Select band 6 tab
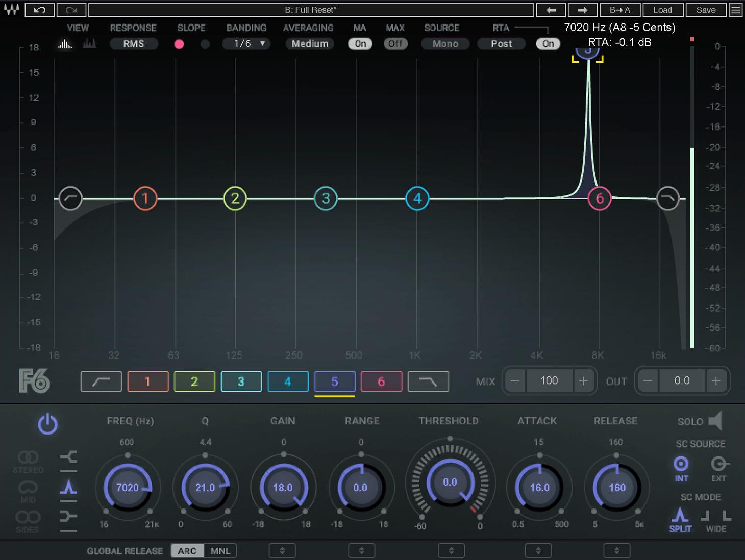Viewport: 745px width, 560px height. [381, 381]
